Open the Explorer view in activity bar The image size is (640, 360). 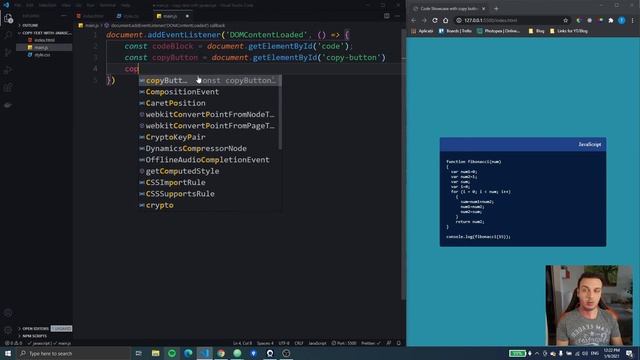pyautogui.click(x=8, y=18)
